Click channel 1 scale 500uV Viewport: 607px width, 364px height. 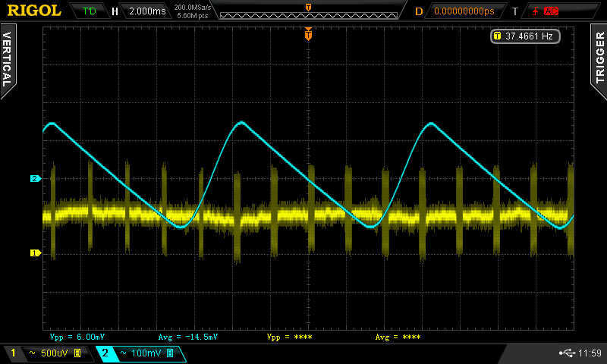click(54, 353)
